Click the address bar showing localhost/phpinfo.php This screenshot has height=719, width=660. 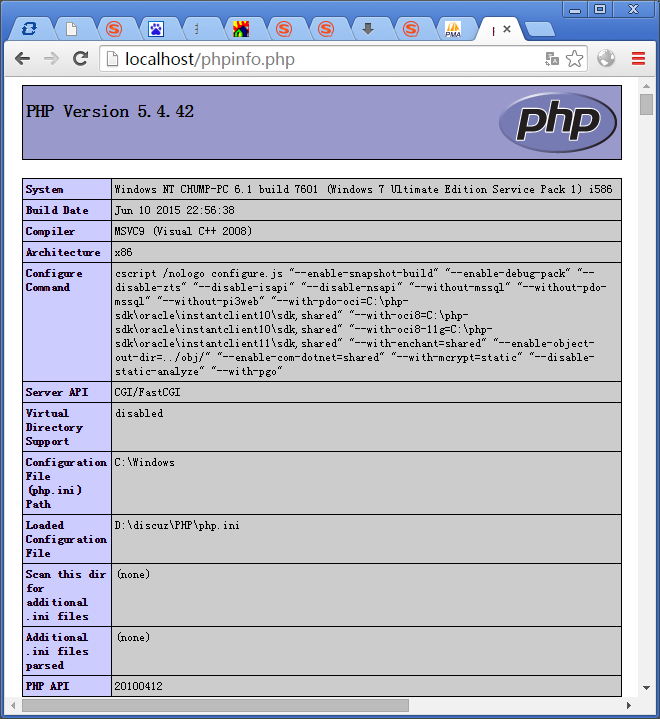pyautogui.click(x=320, y=59)
